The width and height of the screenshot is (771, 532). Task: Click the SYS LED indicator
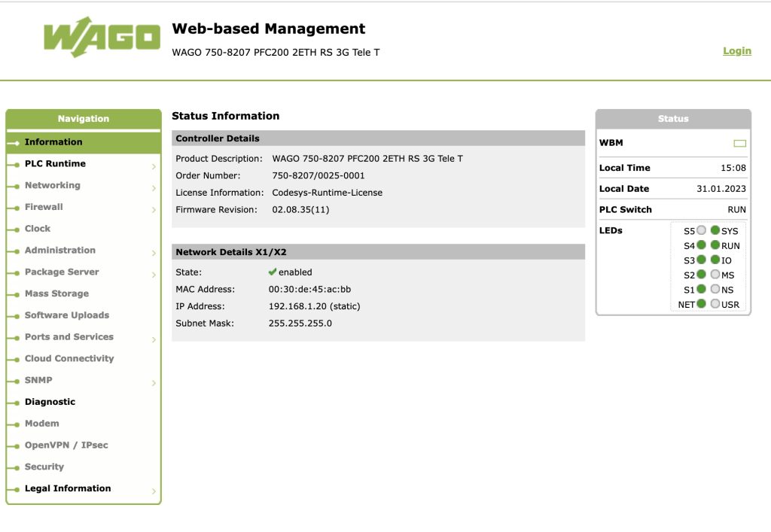[715, 230]
